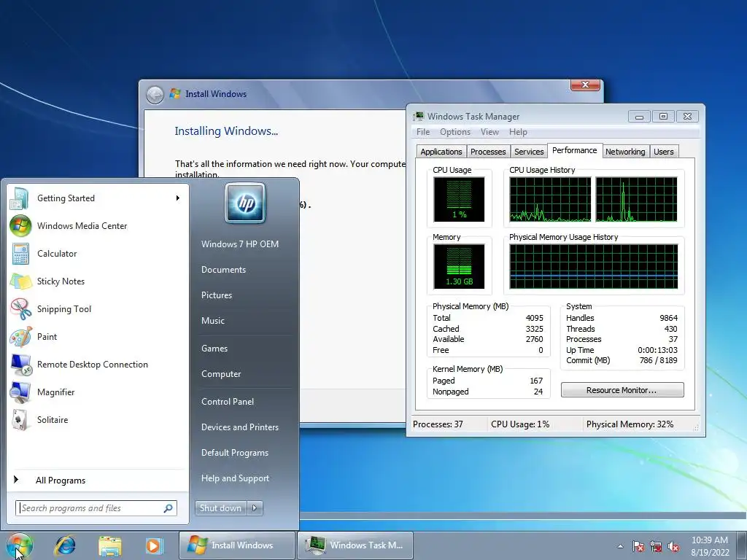Open Task Manager Options menu
Screen dimensions: 747x560
point(455,132)
